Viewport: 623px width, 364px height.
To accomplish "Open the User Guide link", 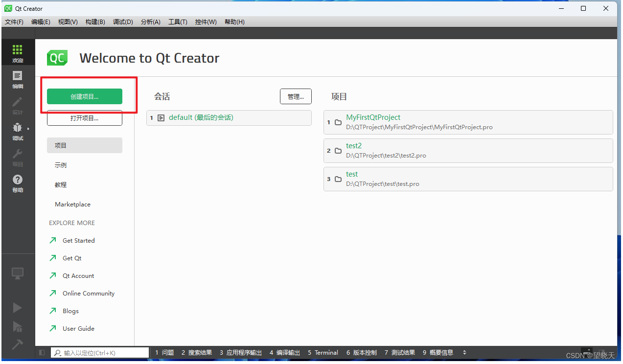I will (x=78, y=328).
